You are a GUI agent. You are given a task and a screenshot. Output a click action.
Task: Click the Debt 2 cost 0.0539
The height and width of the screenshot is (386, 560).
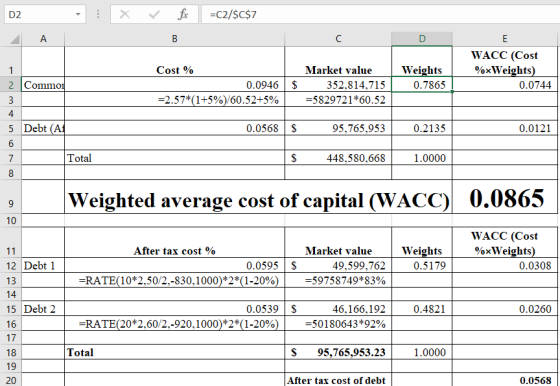[262, 309]
